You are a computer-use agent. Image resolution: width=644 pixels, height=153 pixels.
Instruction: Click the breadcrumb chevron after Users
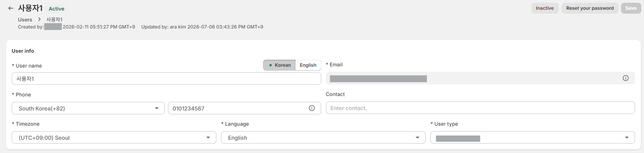click(39, 19)
